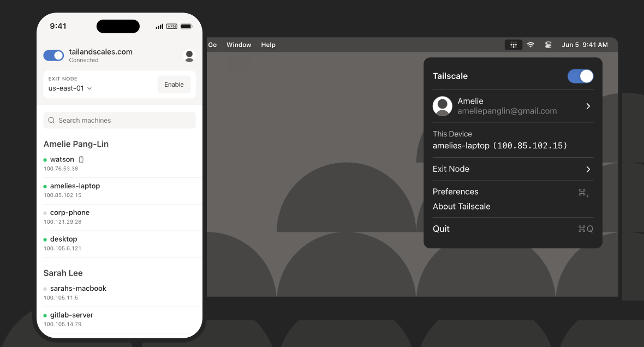Tap the Amelie Pang-Lin section heading

(x=76, y=144)
